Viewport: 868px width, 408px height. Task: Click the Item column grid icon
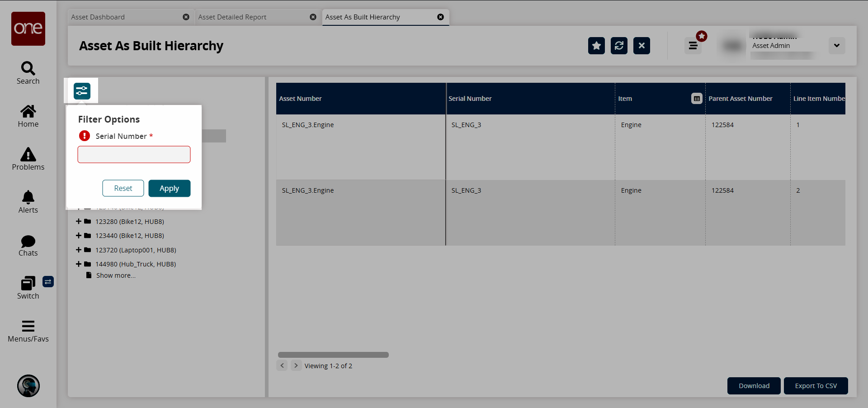697,99
